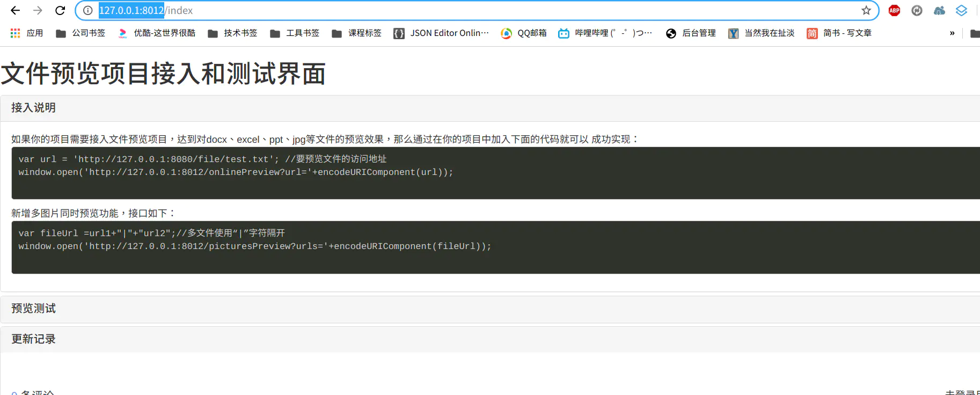Click the onlinePreview code block
The image size is (980, 395).
pyautogui.click(x=495, y=173)
